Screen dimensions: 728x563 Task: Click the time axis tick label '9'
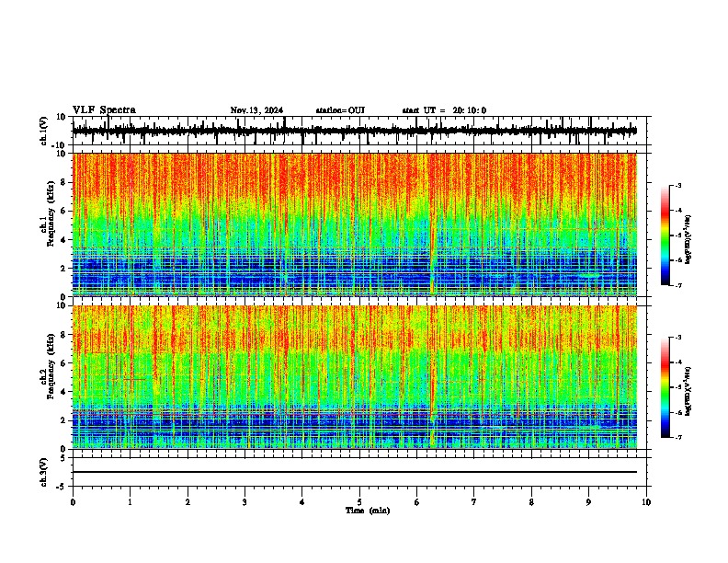[x=588, y=502]
